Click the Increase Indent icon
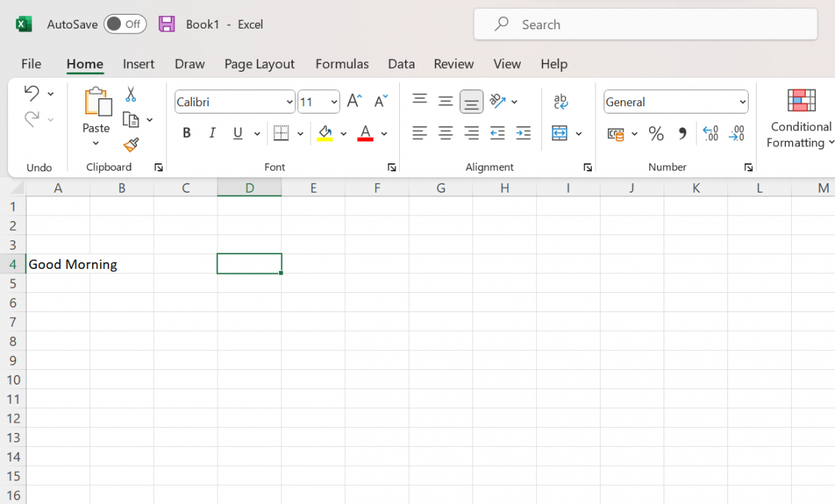This screenshot has width=835, height=504. tap(523, 133)
